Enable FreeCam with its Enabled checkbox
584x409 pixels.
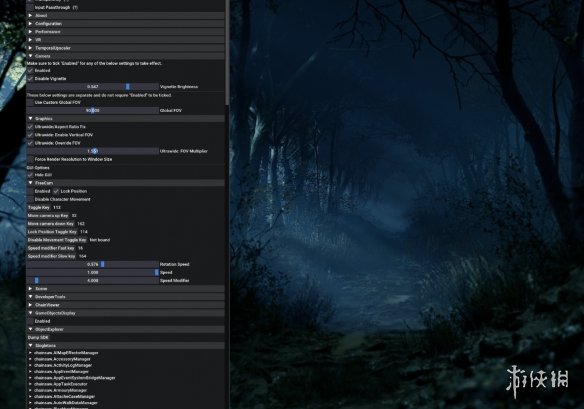pyautogui.click(x=30, y=191)
